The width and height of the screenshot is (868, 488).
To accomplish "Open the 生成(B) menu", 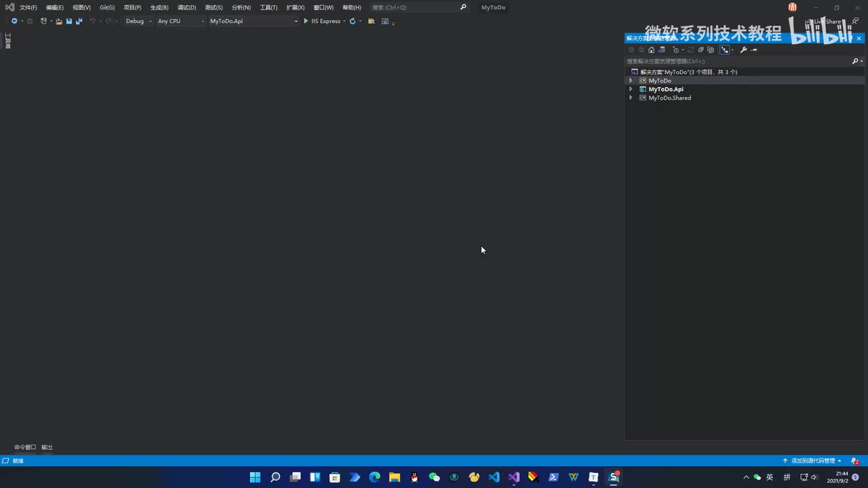I will point(159,7).
